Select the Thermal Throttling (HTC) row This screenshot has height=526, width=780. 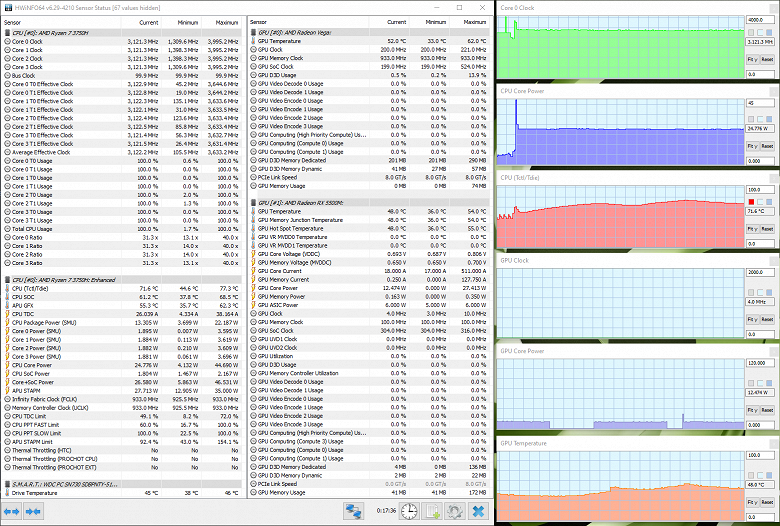122,450
